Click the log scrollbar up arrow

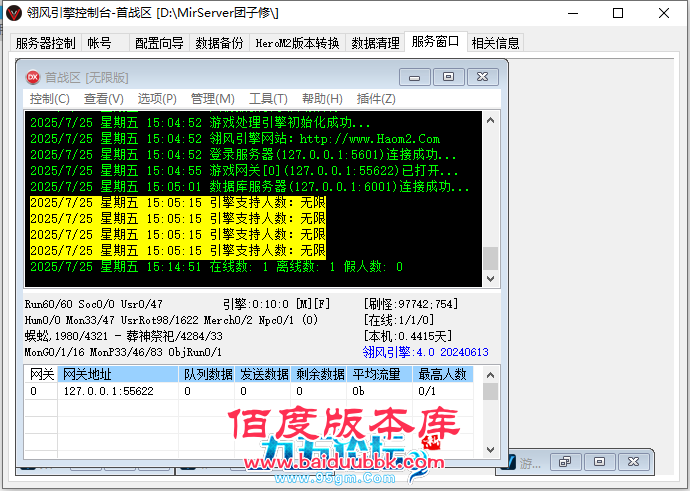491,120
